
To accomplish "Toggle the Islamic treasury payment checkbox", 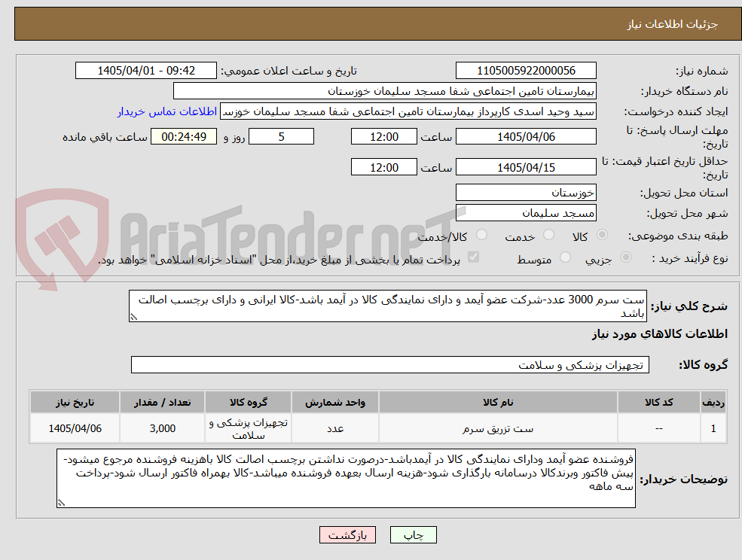I will 473,257.
